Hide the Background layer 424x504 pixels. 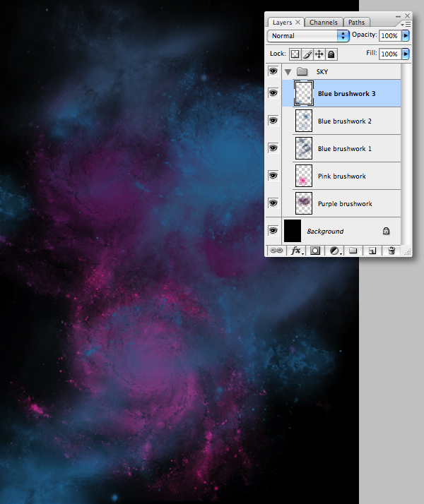pos(273,231)
